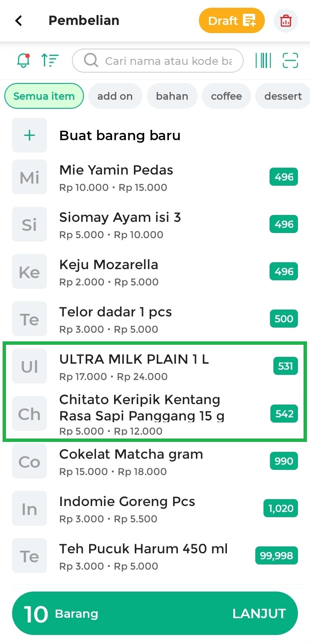This screenshot has height=644, width=310.
Task: Open the QR scan frame icon
Action: pos(290,61)
